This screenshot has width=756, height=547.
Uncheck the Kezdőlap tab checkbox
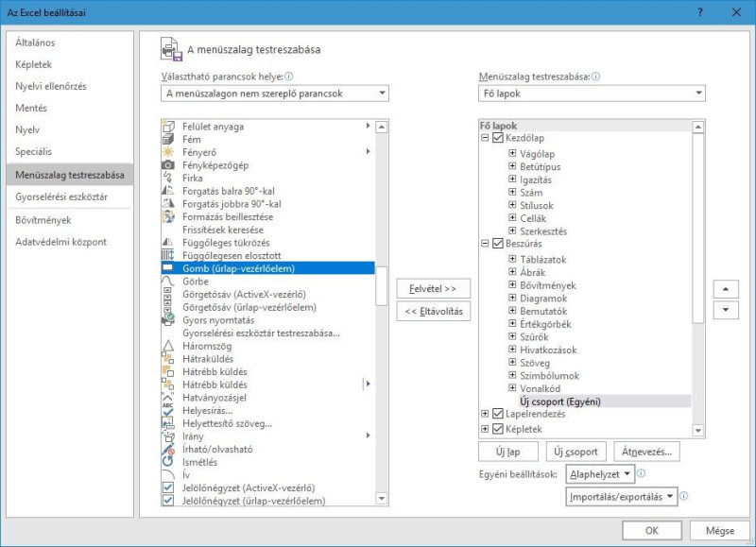tap(498, 138)
